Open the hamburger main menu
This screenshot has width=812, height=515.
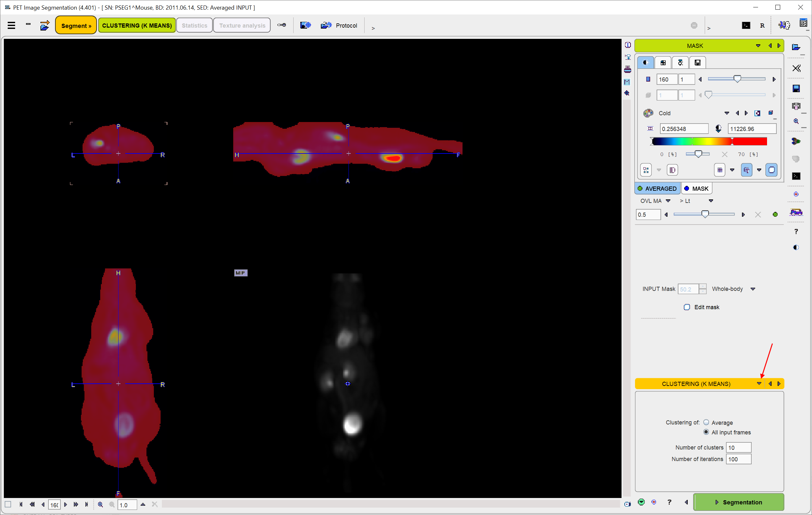click(12, 26)
